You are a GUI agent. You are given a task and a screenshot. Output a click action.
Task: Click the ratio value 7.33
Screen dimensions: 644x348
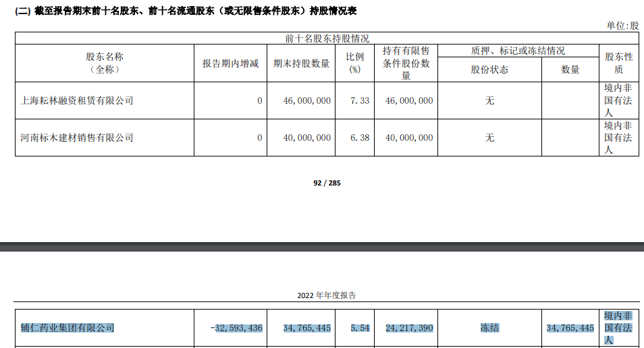360,100
